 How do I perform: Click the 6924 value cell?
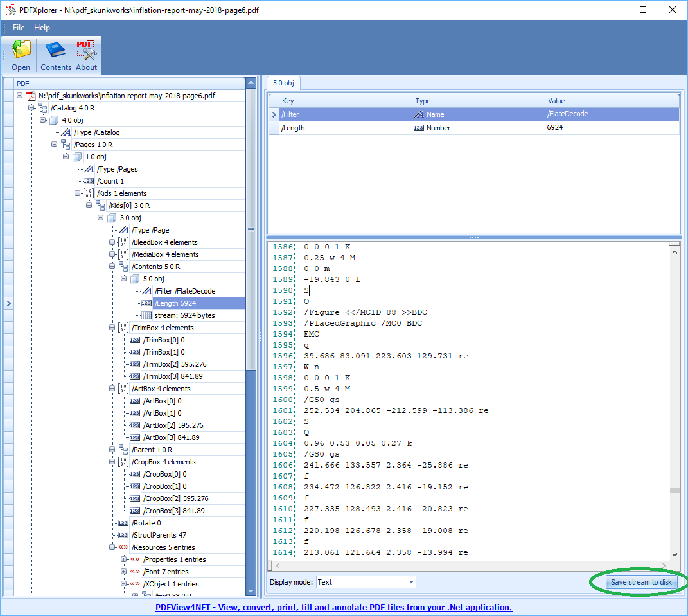click(612, 128)
